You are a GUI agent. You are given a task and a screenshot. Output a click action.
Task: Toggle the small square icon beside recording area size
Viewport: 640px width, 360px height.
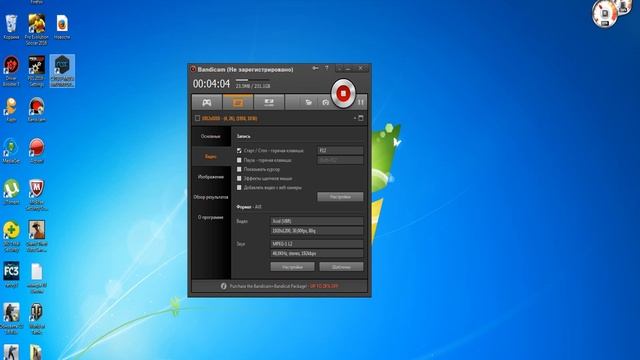[x=198, y=118]
